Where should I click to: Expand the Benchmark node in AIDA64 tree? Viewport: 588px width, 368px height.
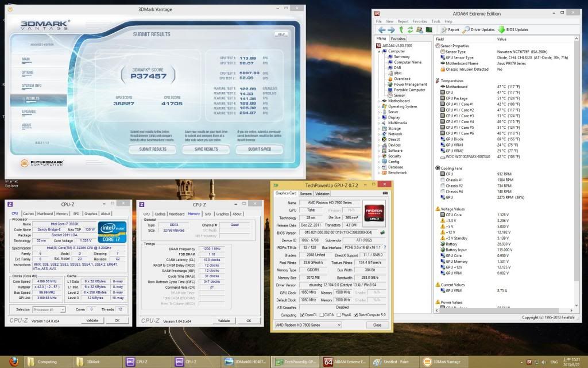379,172
